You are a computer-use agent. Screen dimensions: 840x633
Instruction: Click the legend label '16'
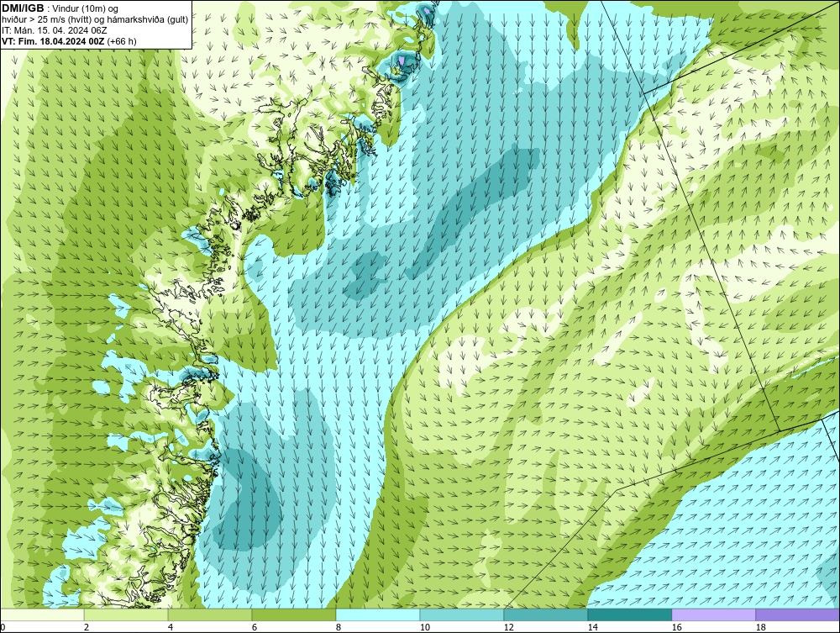(676, 627)
